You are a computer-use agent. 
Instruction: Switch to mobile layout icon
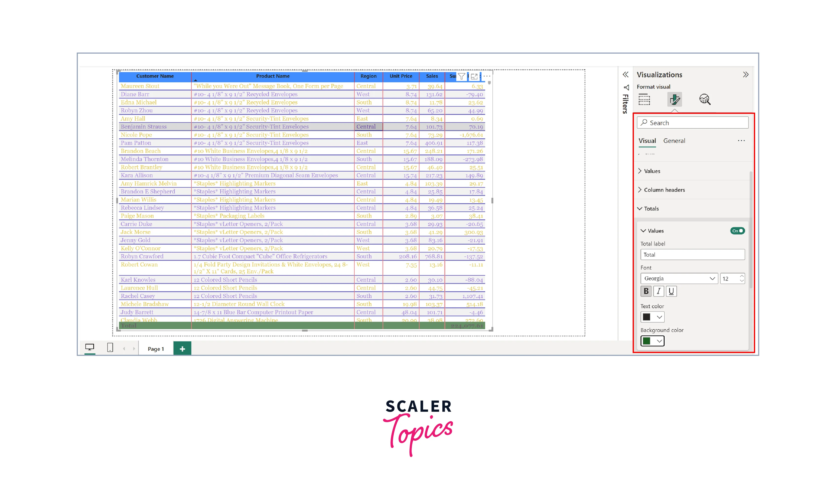(x=110, y=348)
